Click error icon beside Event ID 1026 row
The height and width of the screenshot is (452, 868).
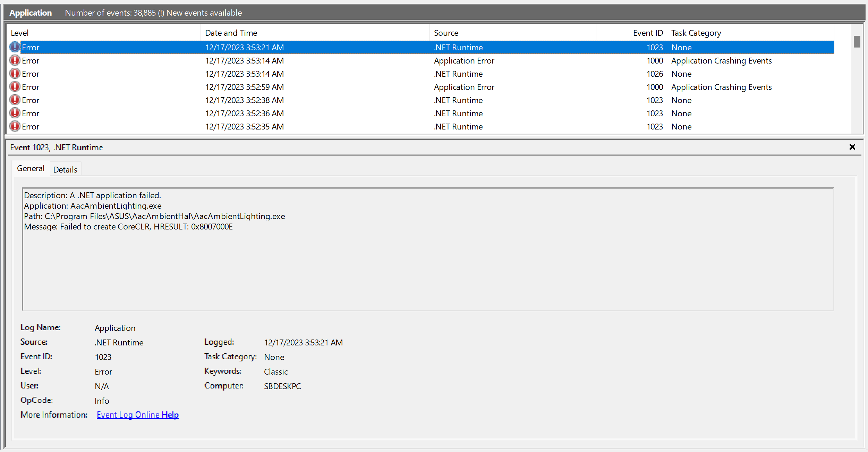pyautogui.click(x=15, y=74)
